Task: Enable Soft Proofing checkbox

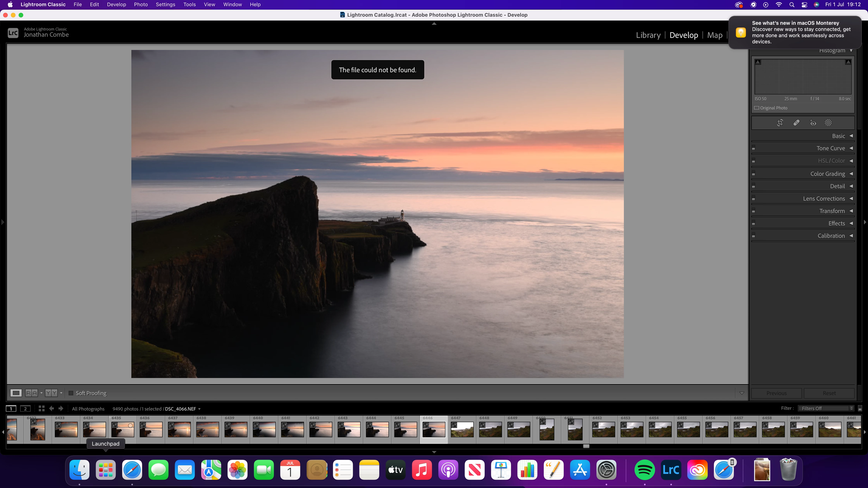Action: pyautogui.click(x=71, y=393)
